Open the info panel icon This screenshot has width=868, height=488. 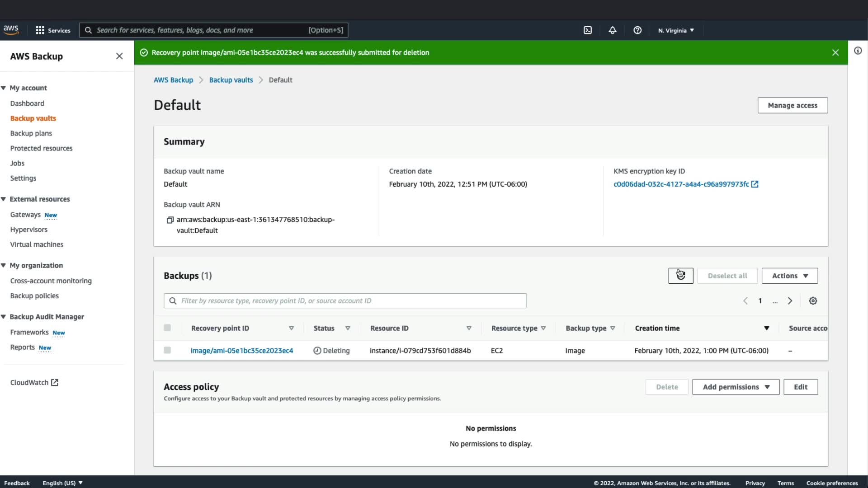click(858, 51)
